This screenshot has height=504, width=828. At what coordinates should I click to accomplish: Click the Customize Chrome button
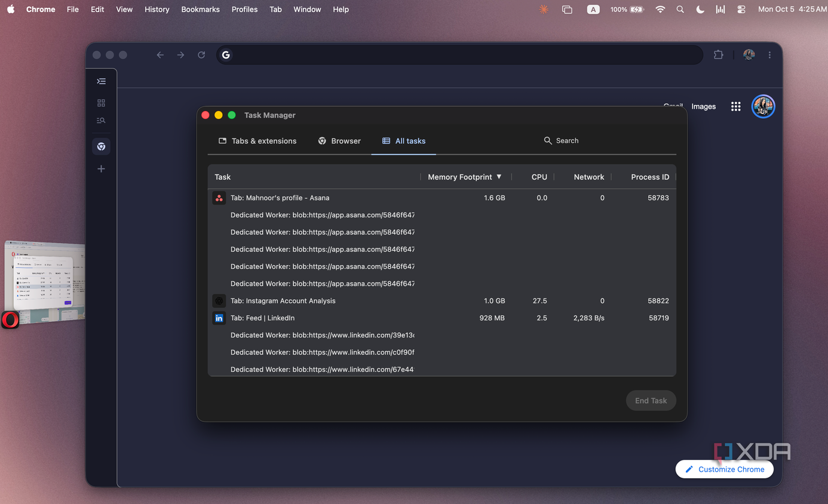[724, 469]
